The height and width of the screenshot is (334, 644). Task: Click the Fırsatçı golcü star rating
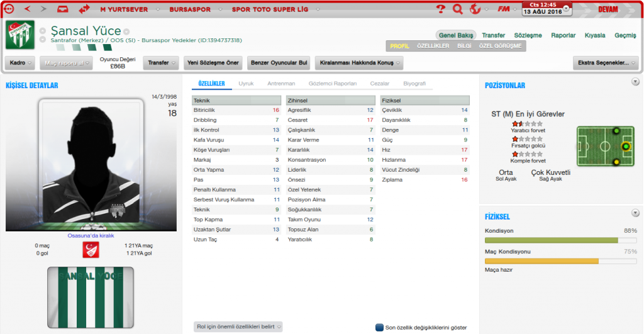528,139
